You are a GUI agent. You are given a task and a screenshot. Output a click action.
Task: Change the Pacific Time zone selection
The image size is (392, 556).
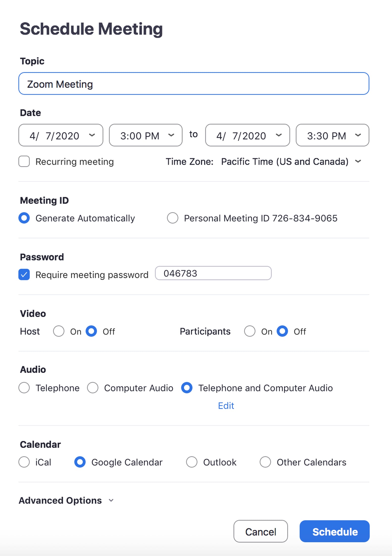click(291, 162)
